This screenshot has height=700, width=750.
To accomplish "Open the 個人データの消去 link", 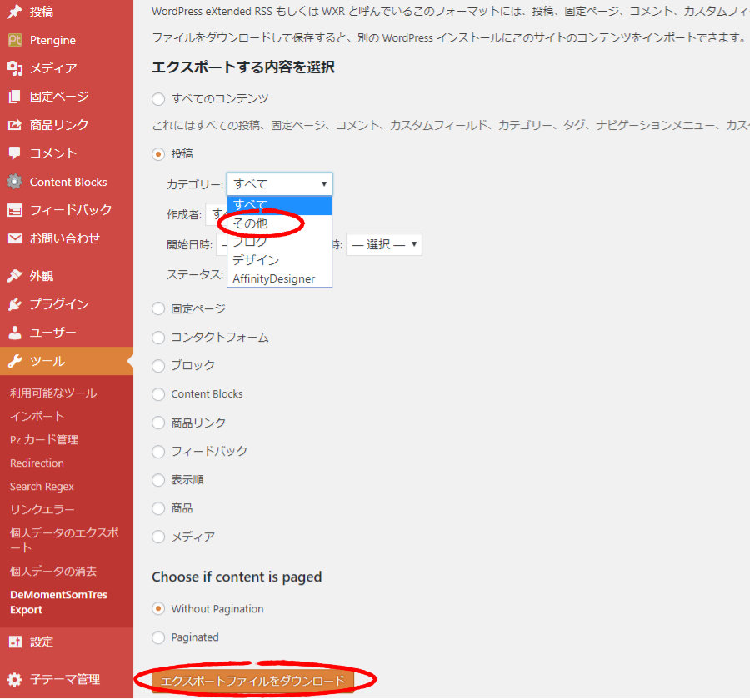I will click(x=53, y=571).
